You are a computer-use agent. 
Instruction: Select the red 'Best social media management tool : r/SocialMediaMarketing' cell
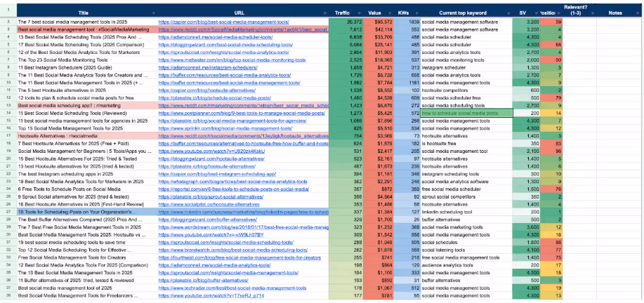coord(86,29)
